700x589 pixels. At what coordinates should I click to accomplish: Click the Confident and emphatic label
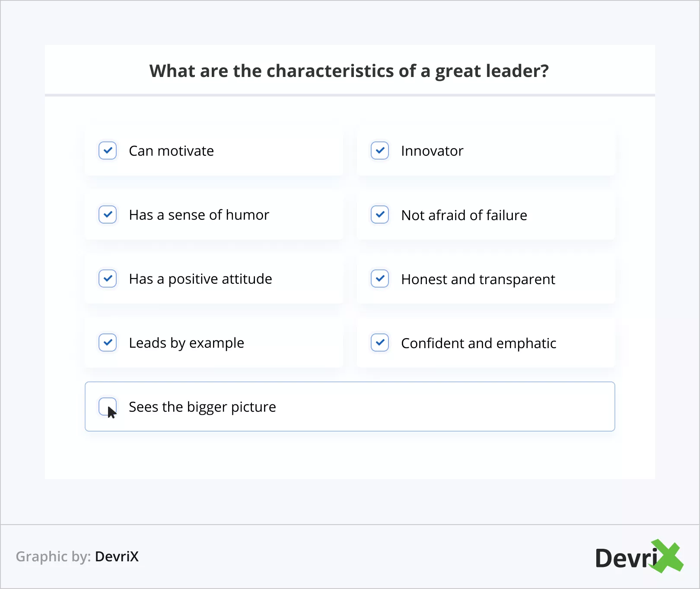click(x=478, y=343)
